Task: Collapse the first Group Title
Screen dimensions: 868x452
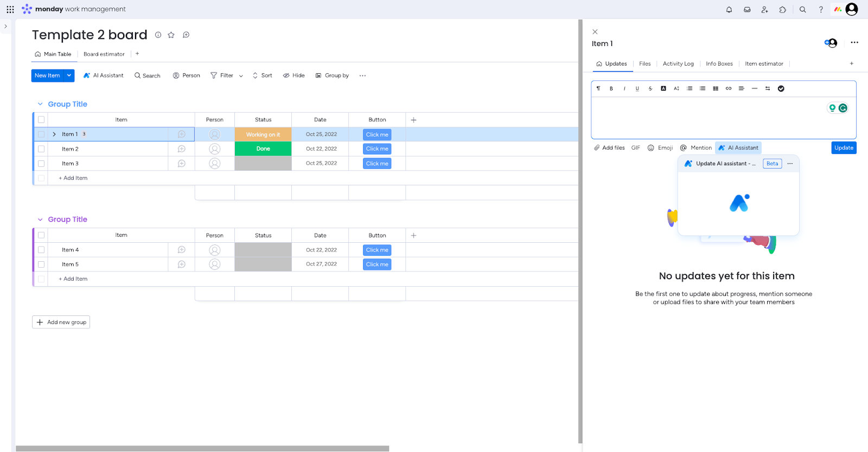Action: click(x=40, y=104)
